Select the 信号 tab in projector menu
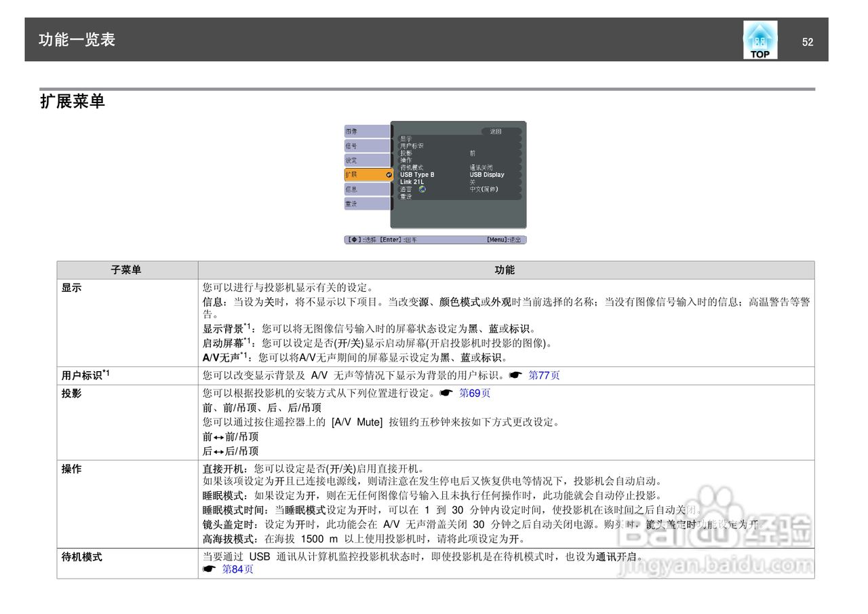 point(368,146)
